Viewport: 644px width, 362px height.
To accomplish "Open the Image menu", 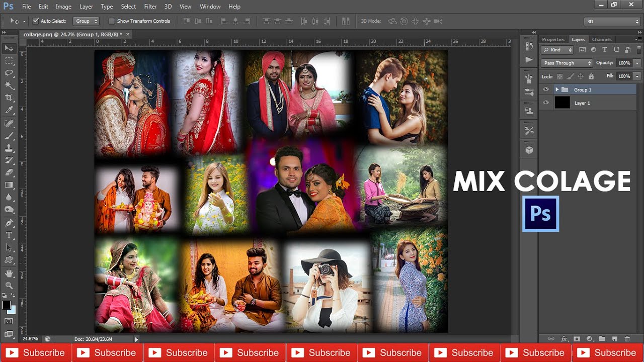I will coord(63,7).
